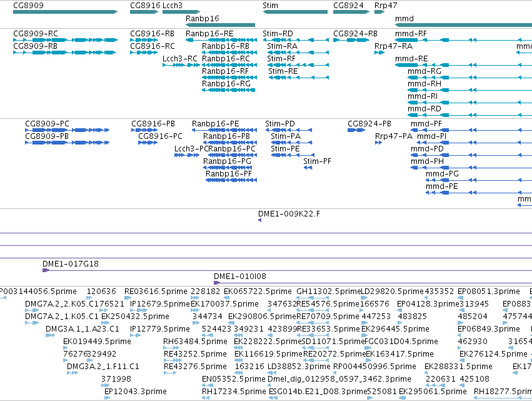Select the mmd-RH transcript label

point(424,84)
